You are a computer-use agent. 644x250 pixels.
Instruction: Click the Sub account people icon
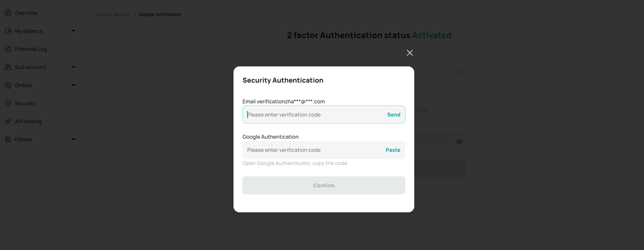[8, 67]
